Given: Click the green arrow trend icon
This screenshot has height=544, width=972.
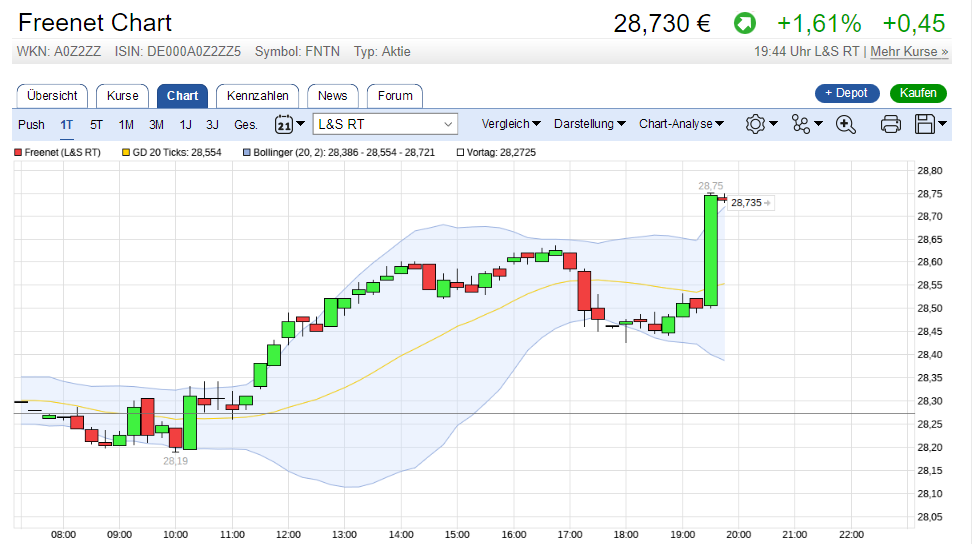Looking at the screenshot, I should tap(744, 23).
